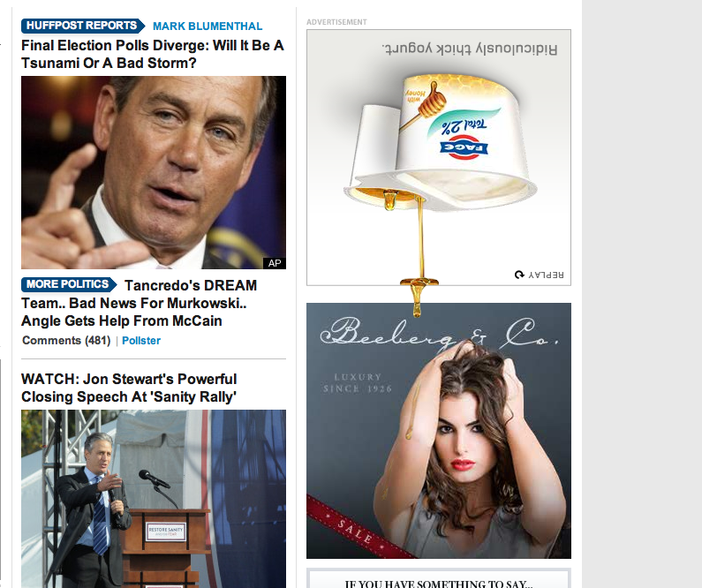Click the upside-down REPLAY icon in yogurt ad

click(539, 275)
